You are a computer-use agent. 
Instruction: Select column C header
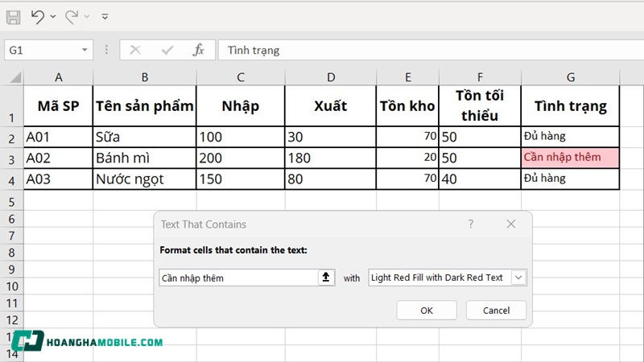[x=240, y=76]
